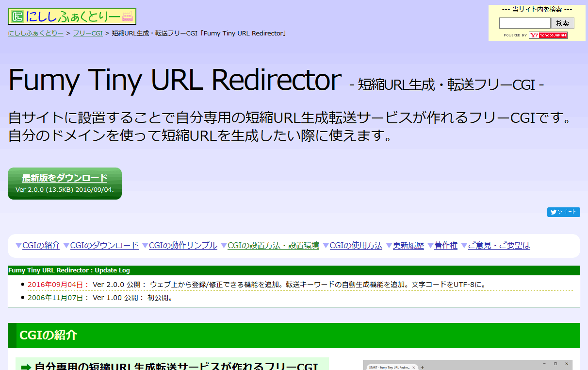Image resolution: width=588 pixels, height=370 pixels.
Task: Click the にししふぁくとりー house logo banner
Action: [71, 16]
